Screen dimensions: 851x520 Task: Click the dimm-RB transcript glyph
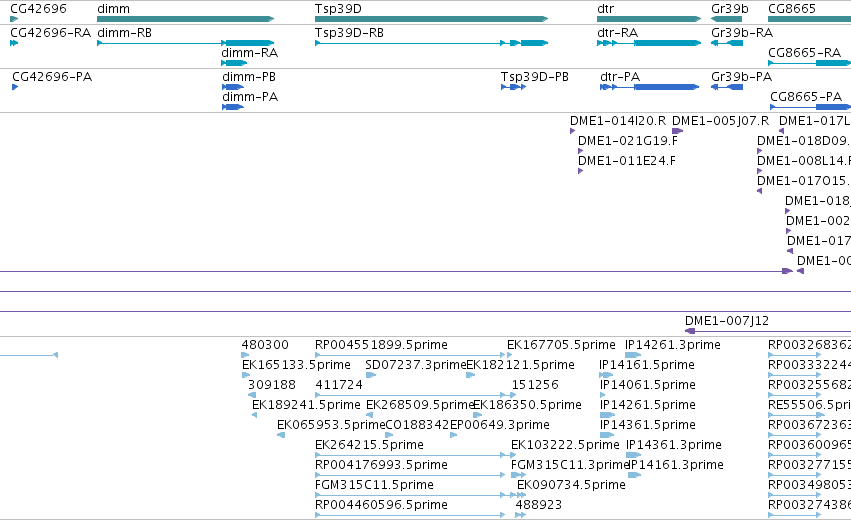click(x=186, y=43)
